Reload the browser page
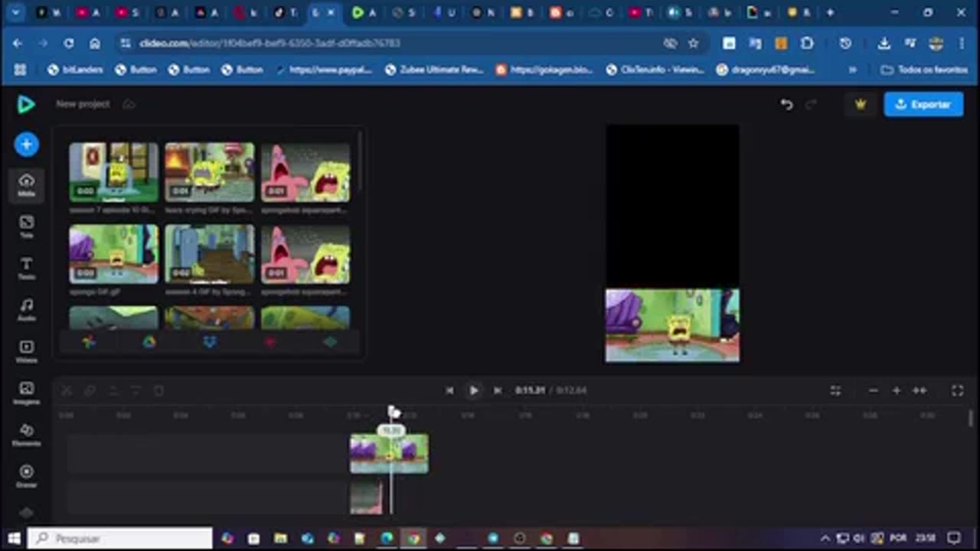The width and height of the screenshot is (980, 551). (69, 44)
